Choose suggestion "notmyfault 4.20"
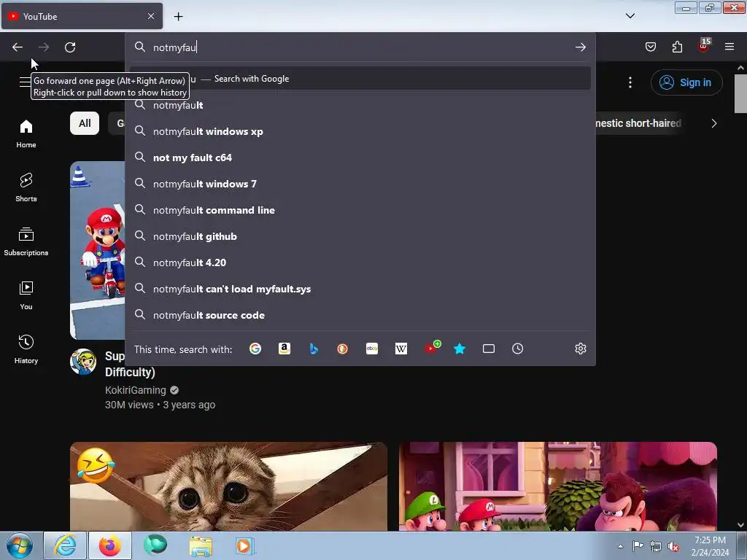747x560 pixels. click(x=360, y=262)
